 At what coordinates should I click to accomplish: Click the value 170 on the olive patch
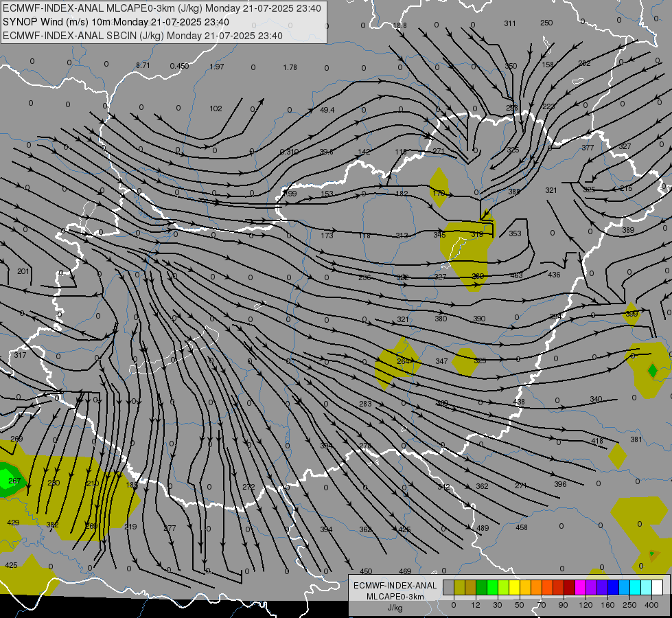coord(439,193)
